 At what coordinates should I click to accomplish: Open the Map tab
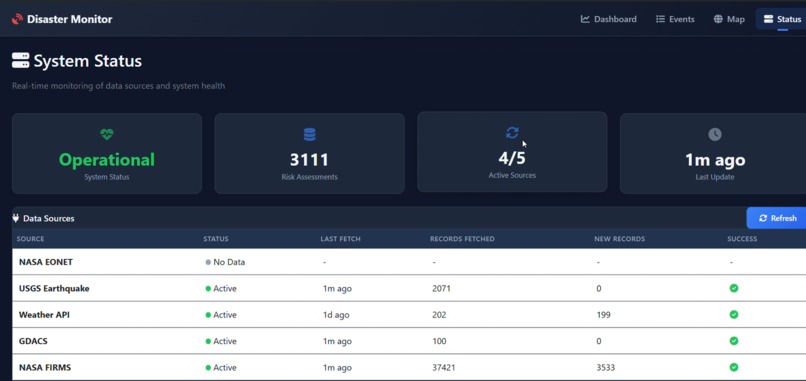pos(729,19)
